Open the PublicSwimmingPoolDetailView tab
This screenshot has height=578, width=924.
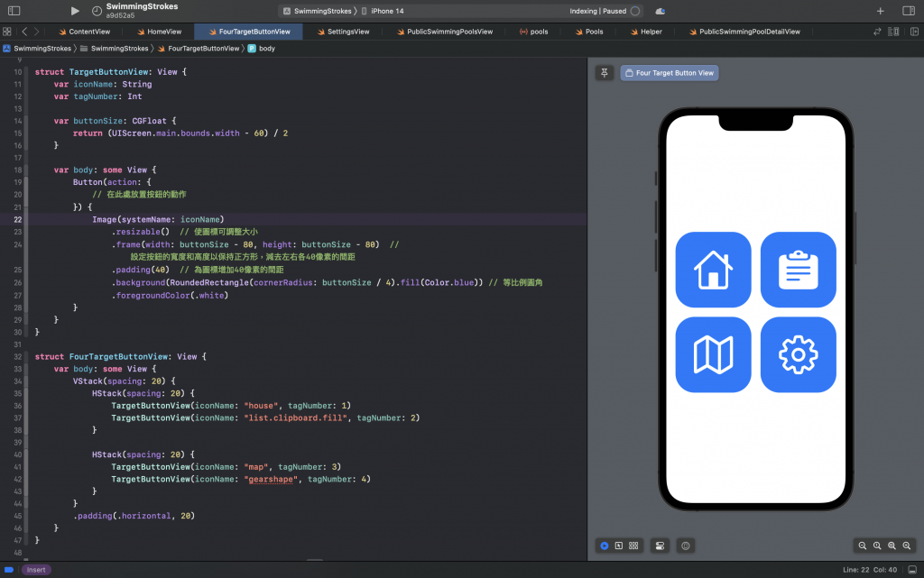[x=744, y=32]
